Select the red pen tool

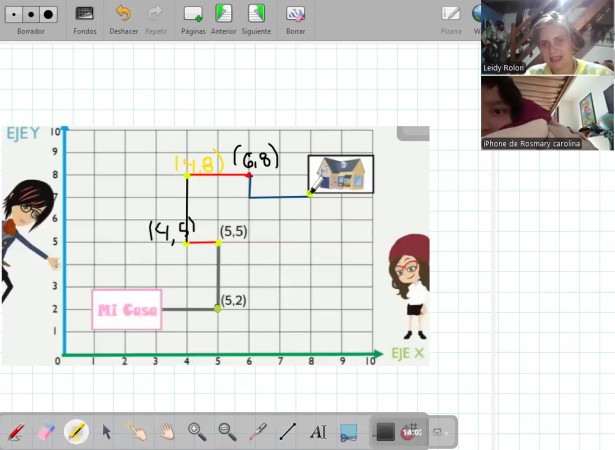pyautogui.click(x=16, y=432)
